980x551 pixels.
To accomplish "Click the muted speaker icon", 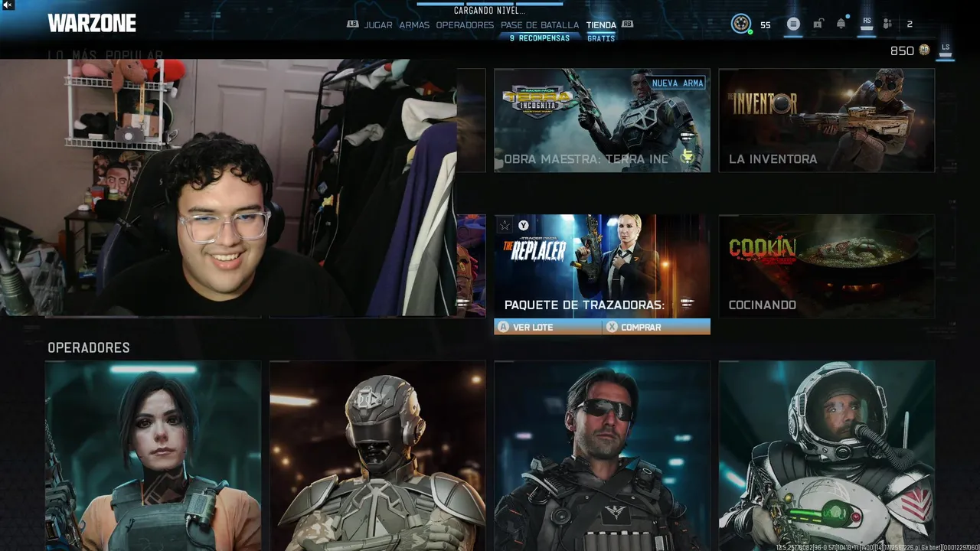I will (x=8, y=5).
